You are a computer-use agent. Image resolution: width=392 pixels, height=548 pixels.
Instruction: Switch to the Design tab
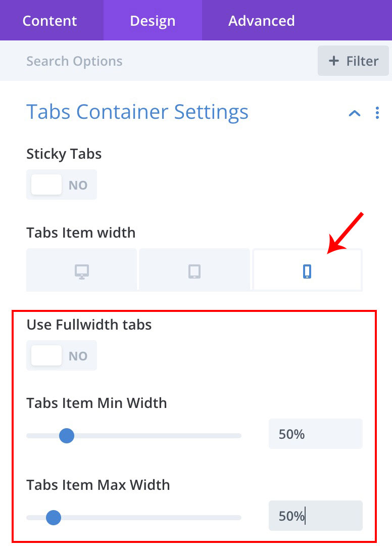click(x=153, y=21)
